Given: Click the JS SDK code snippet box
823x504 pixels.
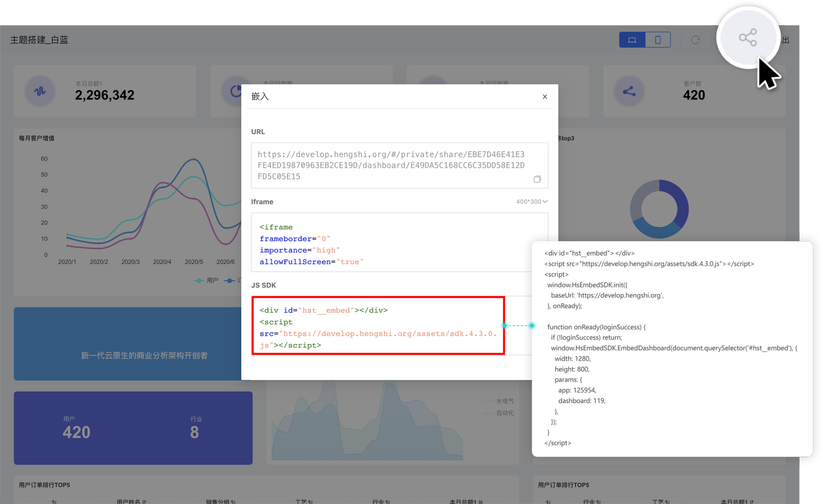Looking at the screenshot, I should pos(378,326).
